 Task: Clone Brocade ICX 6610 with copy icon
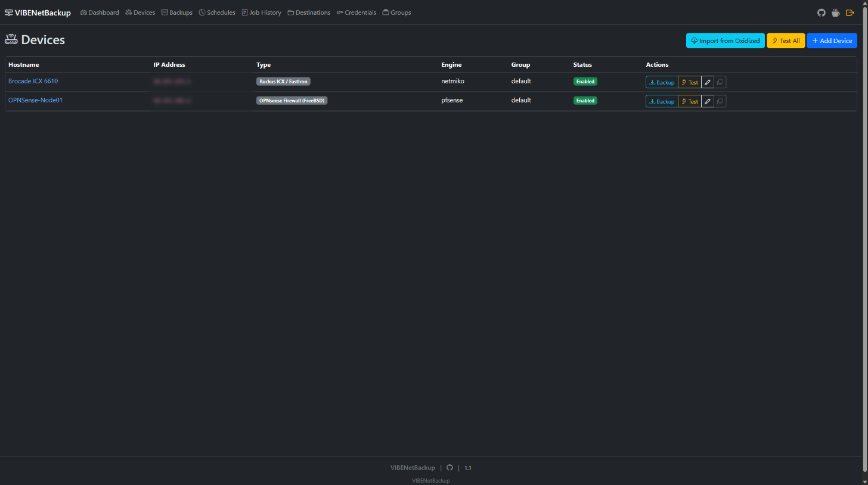click(720, 82)
